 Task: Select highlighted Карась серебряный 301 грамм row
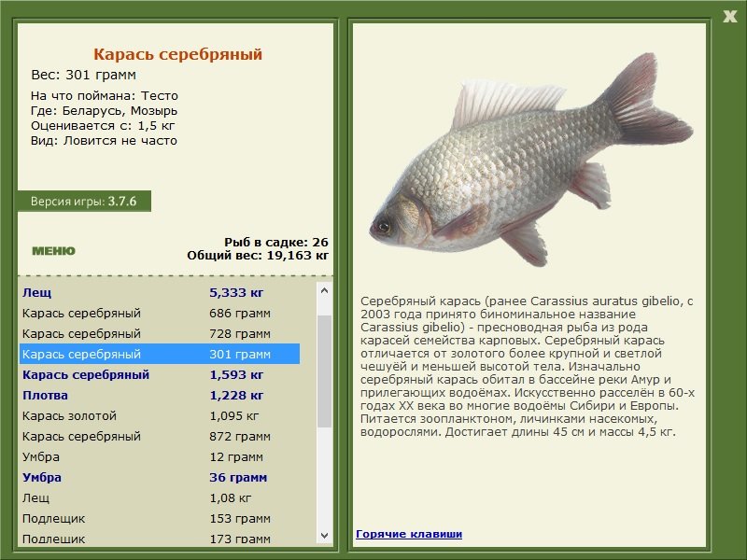coord(160,354)
